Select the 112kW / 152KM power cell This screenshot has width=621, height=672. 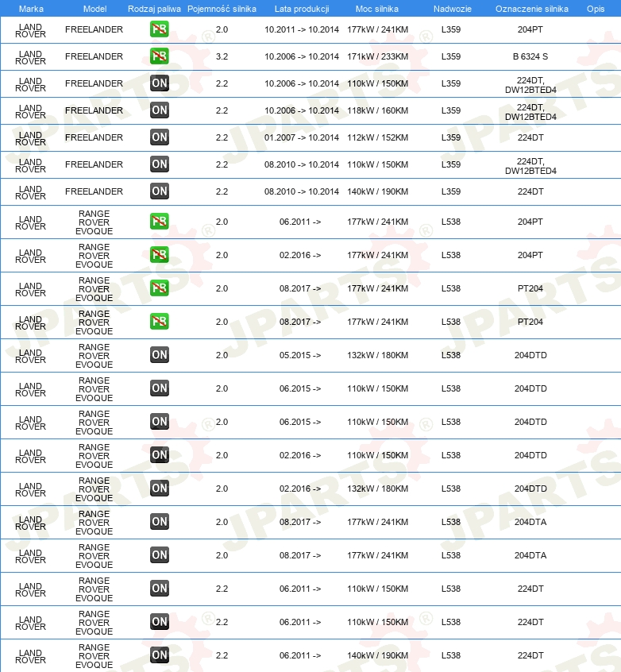(x=377, y=137)
